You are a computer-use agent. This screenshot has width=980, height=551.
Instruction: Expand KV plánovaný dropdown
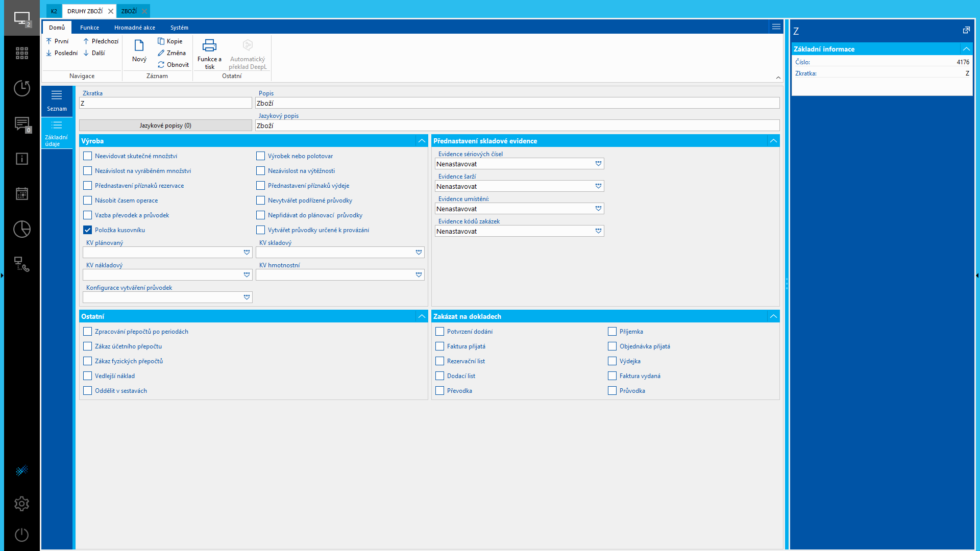point(247,252)
